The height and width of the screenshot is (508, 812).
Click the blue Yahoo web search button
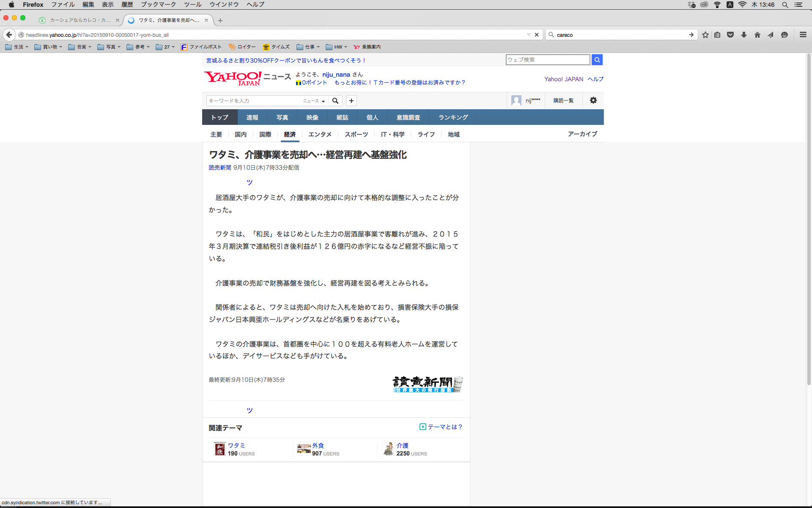coord(597,60)
